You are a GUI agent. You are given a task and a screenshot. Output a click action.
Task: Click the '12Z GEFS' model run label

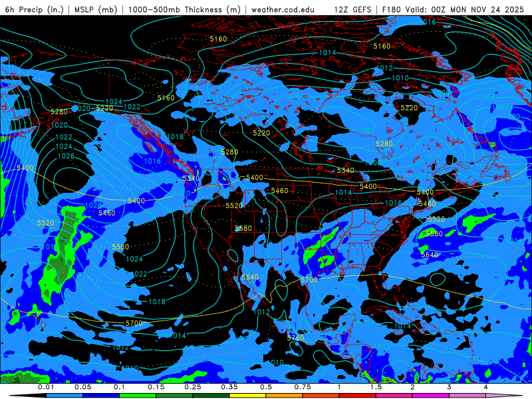coord(352,9)
